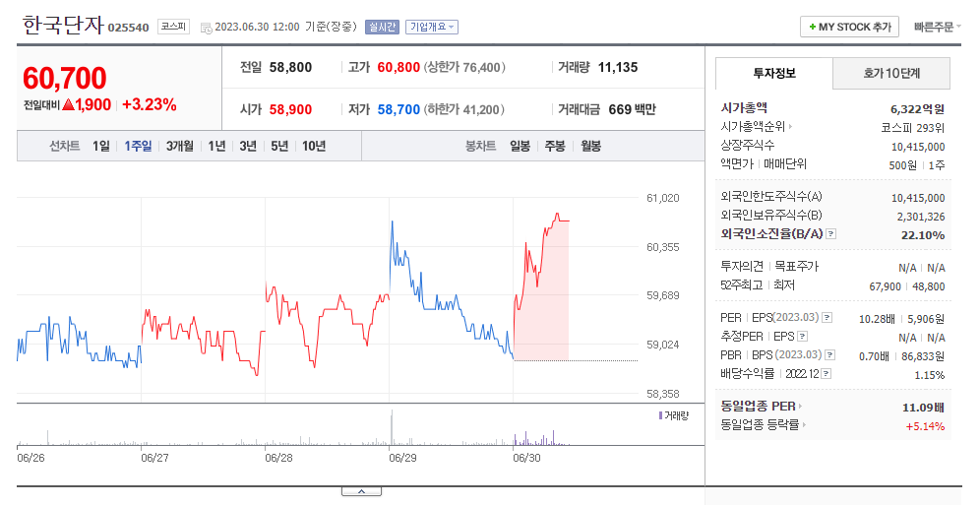Click the 시가 value 58,900
The height and width of the screenshot is (505, 980).
(x=290, y=109)
